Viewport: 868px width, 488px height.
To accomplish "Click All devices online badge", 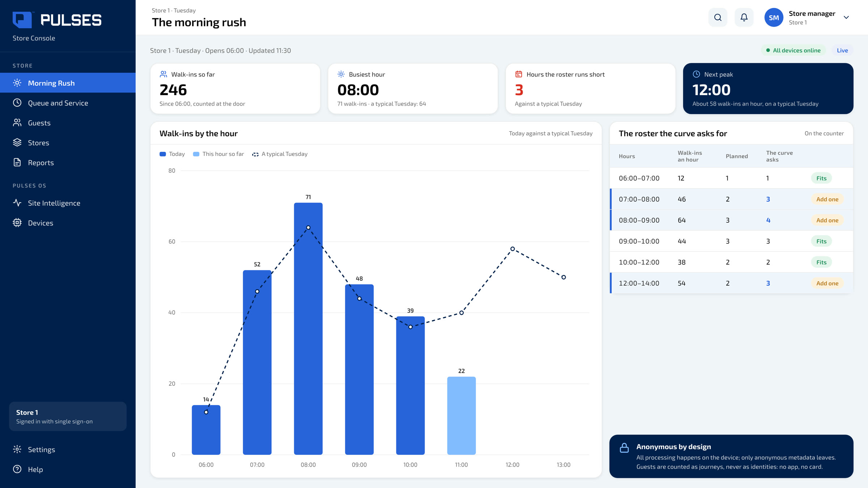I will coord(793,50).
